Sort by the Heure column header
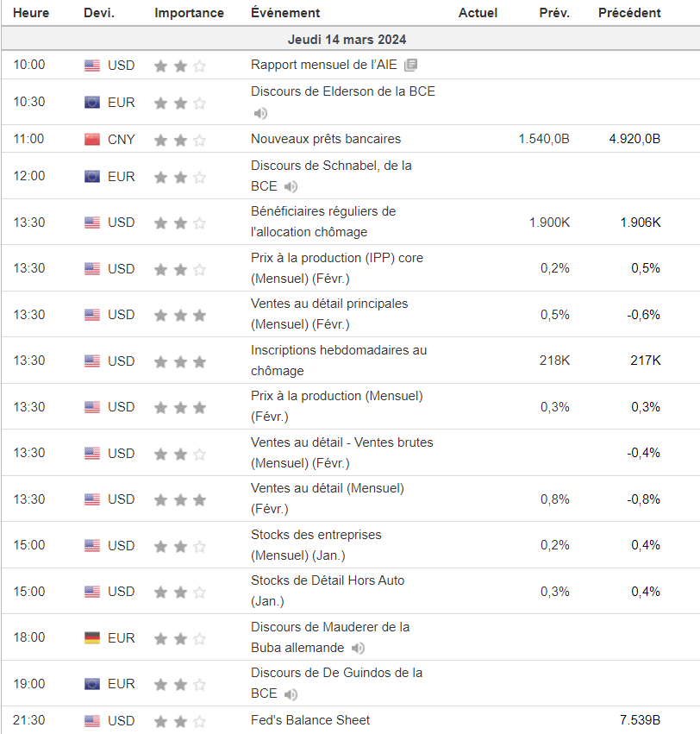 (x=31, y=13)
